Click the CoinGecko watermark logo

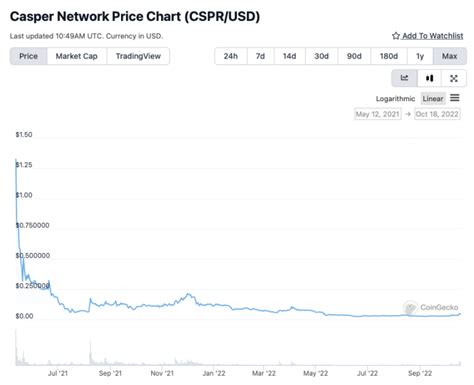[410, 307]
